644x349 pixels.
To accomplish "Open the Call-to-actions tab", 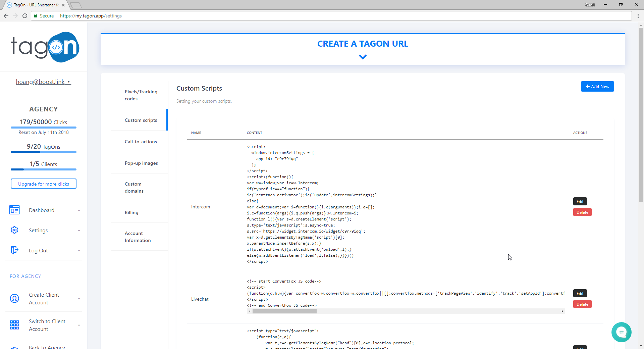I will point(140,141).
